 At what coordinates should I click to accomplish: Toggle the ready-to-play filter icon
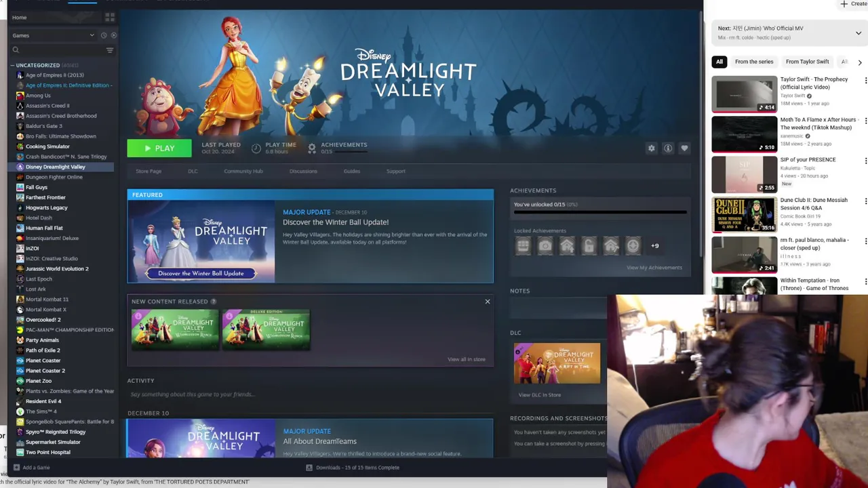pos(113,35)
